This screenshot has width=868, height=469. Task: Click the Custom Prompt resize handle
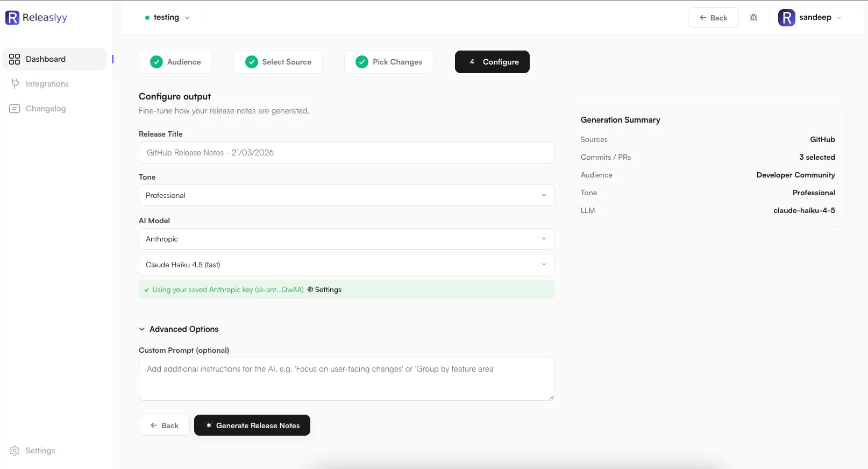[551, 397]
